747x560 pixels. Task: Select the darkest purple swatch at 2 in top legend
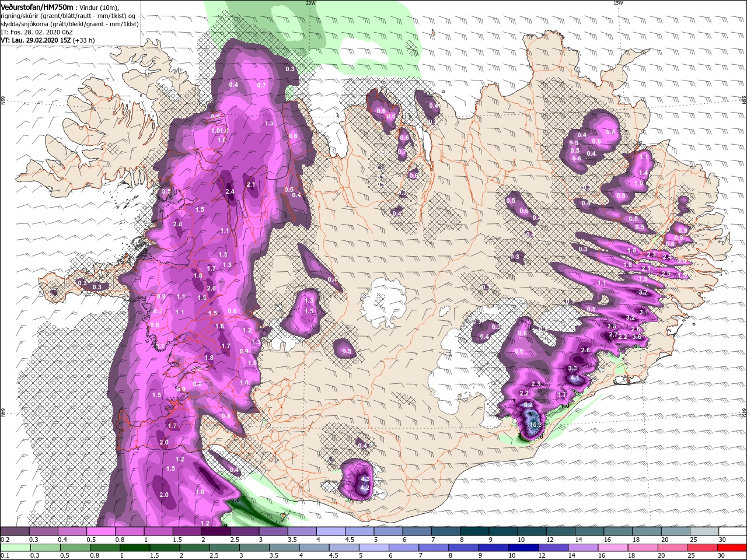tap(215, 531)
